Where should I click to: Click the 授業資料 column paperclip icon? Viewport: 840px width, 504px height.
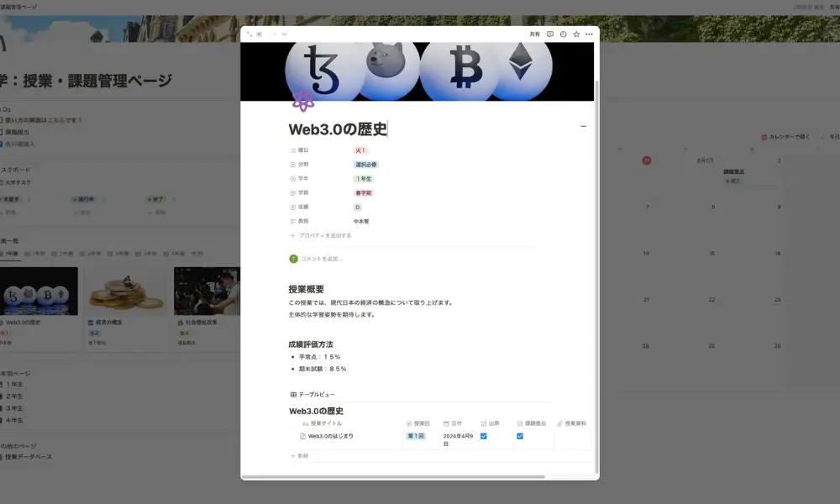pyautogui.click(x=559, y=423)
